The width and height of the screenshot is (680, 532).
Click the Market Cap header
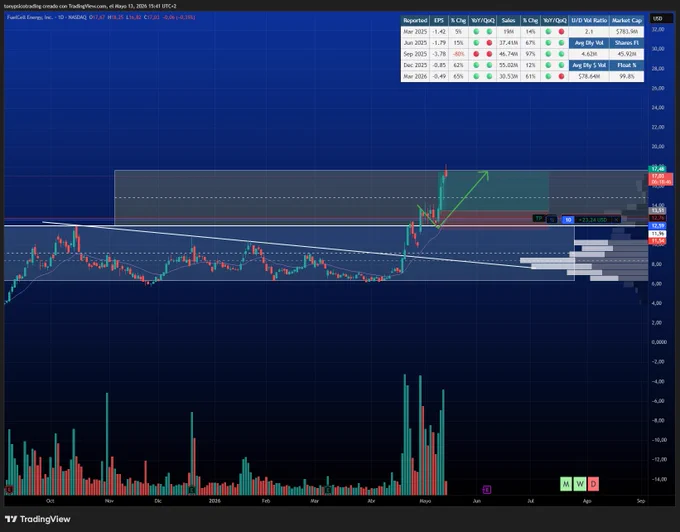[x=627, y=20]
